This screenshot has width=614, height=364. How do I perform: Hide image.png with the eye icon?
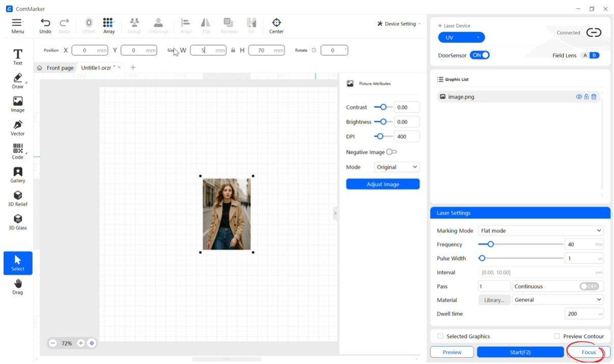[579, 97]
